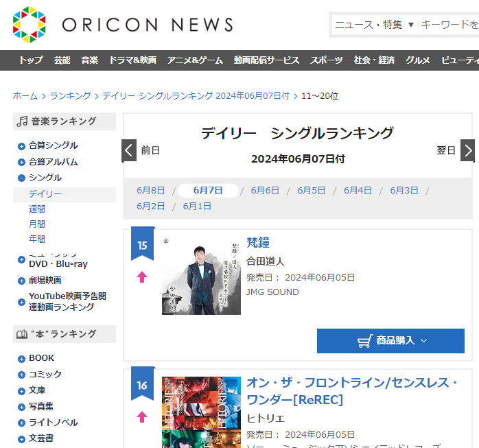Click the JMG SOUND label text

pyautogui.click(x=272, y=292)
